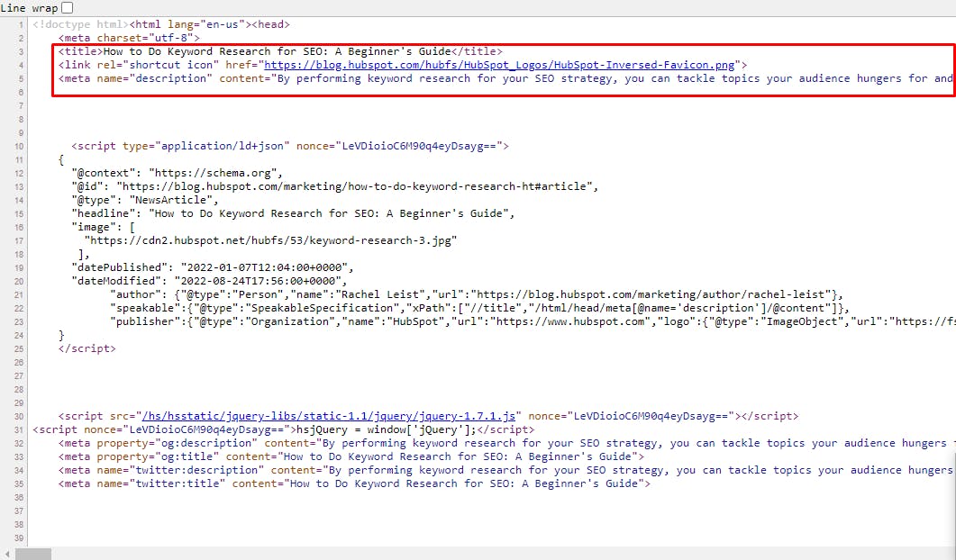
Task: Click the script type="application/ld+json" tag
Action: [x=289, y=146]
